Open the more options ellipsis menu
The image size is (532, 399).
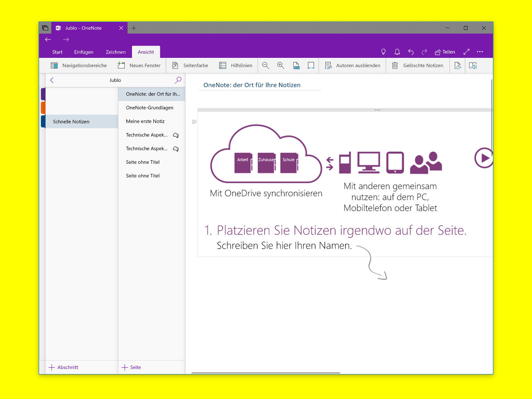pyautogui.click(x=480, y=52)
